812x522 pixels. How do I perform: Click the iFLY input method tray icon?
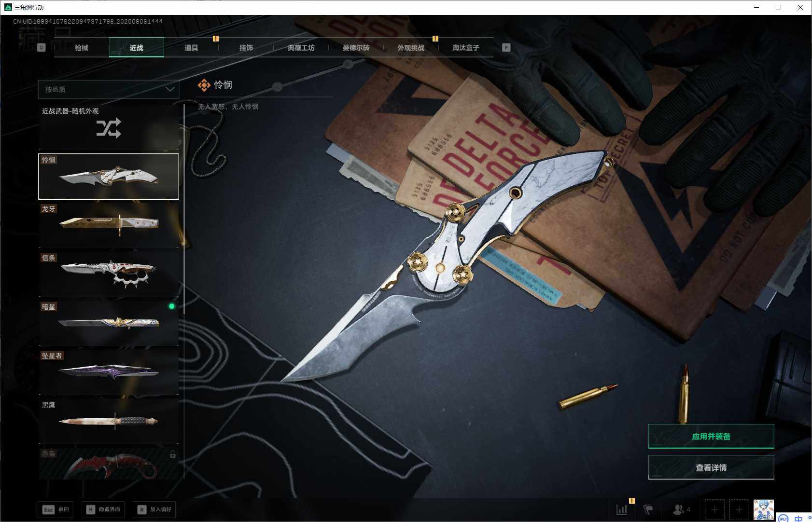click(x=783, y=518)
